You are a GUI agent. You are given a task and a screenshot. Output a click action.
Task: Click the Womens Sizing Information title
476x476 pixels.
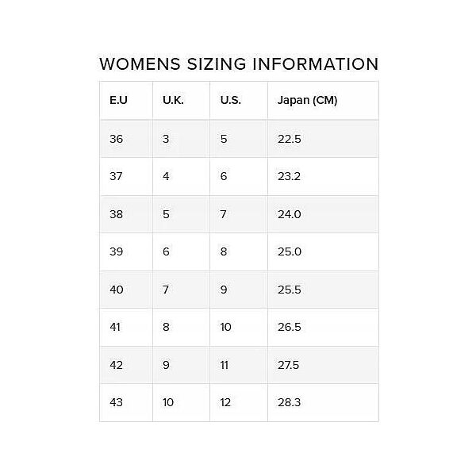pos(239,64)
